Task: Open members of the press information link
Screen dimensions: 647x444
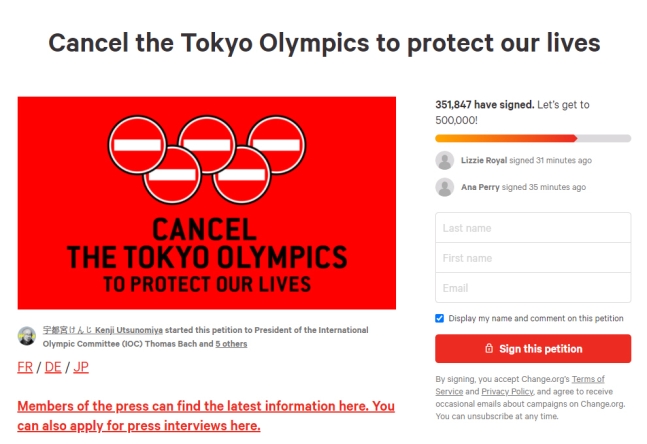Action: coord(206,416)
